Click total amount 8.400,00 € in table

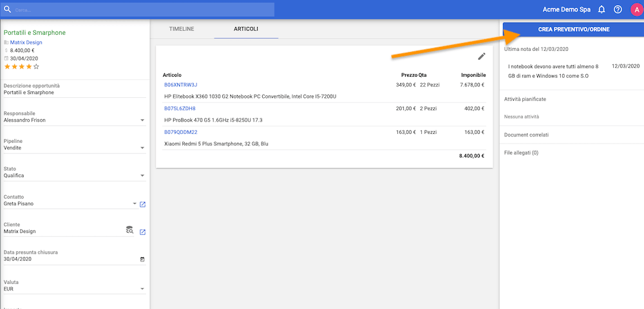471,156
